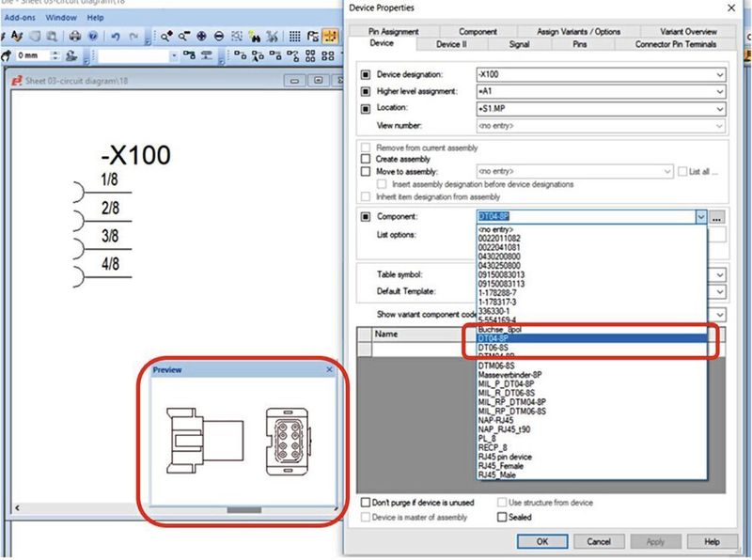The height and width of the screenshot is (560, 752).
Task: Check the List all checkbox
Action: 682,171
